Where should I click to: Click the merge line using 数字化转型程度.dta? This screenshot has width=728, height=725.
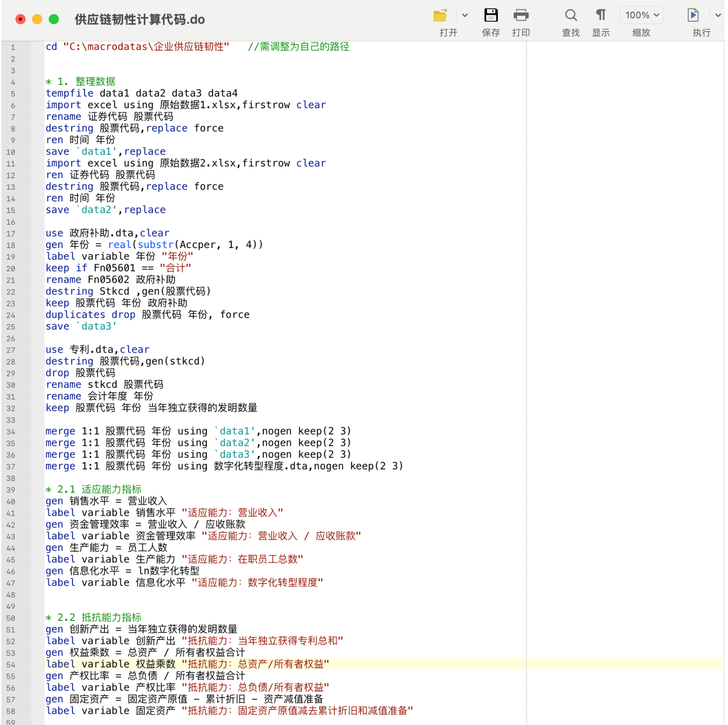coord(224,466)
